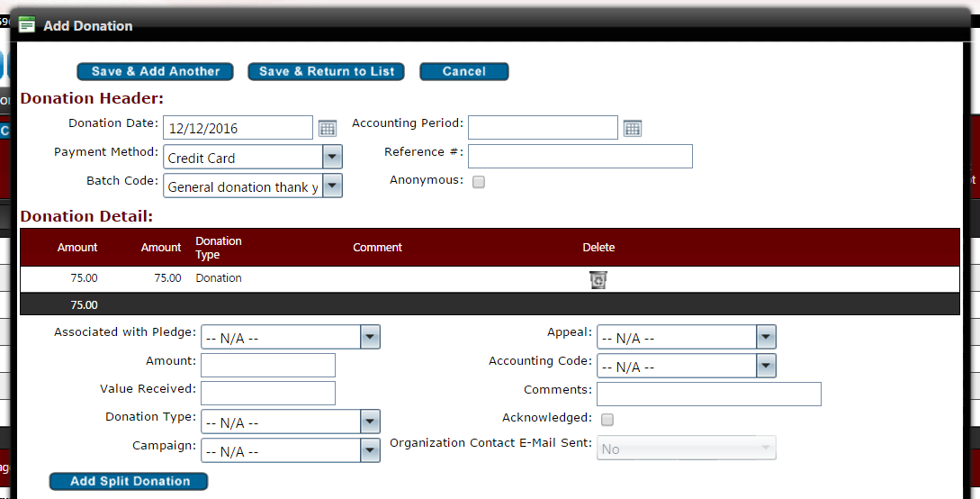980x499 pixels.
Task: Click the Comments text field
Action: [x=709, y=394]
